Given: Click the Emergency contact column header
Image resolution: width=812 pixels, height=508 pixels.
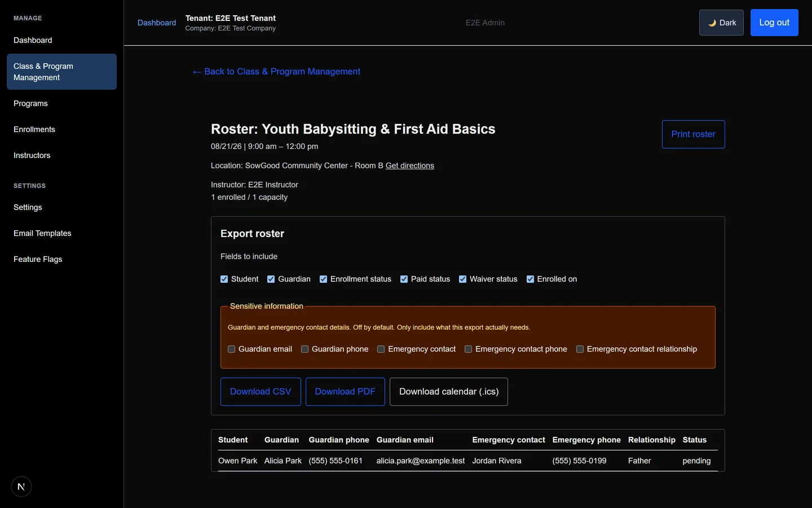Looking at the screenshot, I should (509, 440).
